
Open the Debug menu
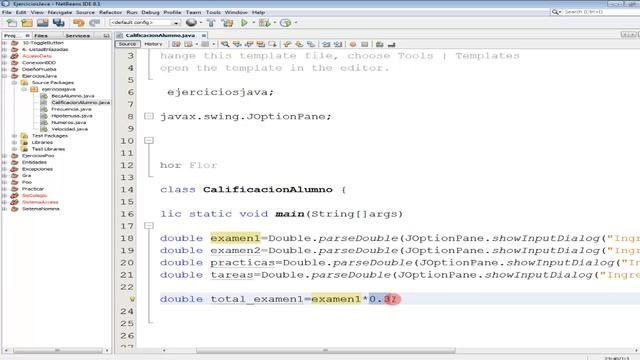click(x=150, y=13)
